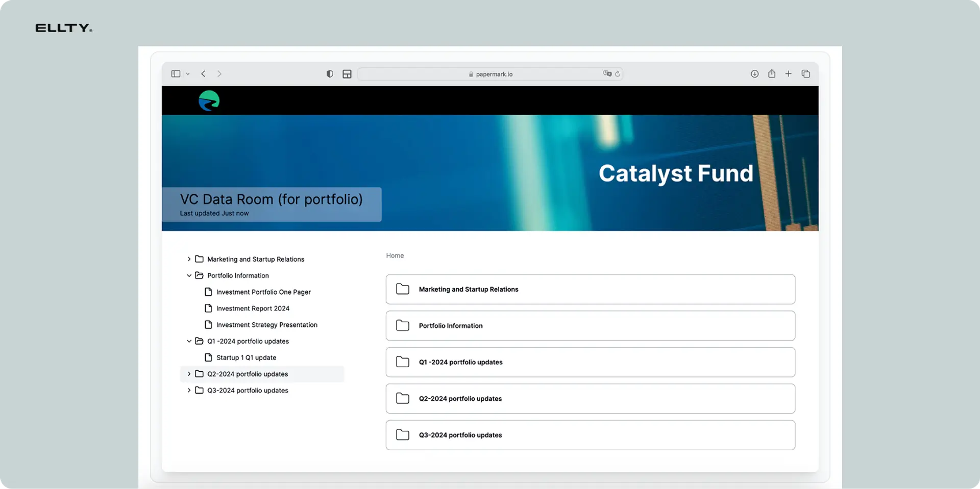Collapse Q1 -2024 portfolio updates tree folder
The image size is (980, 489).
coord(189,341)
